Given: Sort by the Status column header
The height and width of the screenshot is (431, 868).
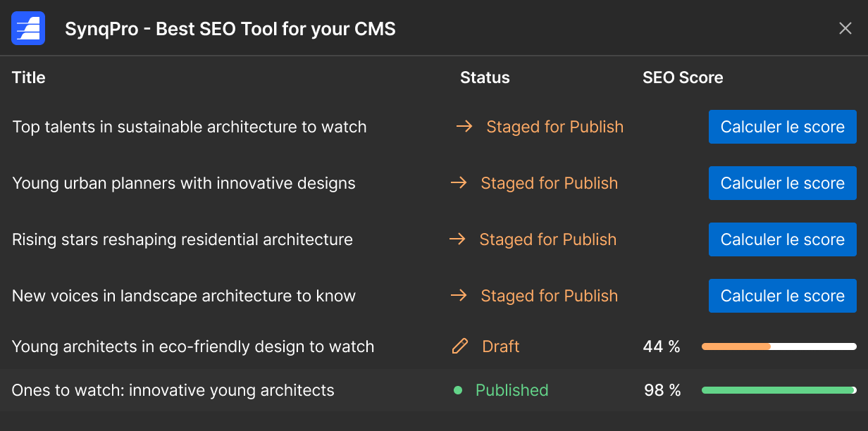Looking at the screenshot, I should tap(485, 77).
